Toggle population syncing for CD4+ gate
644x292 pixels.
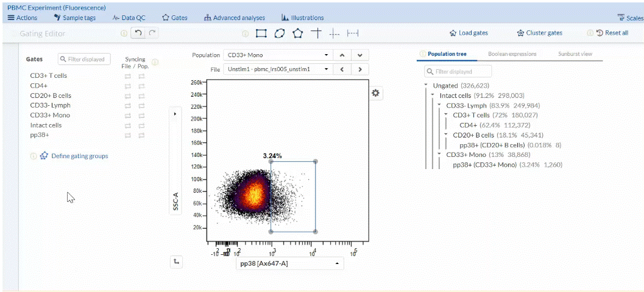click(141, 86)
